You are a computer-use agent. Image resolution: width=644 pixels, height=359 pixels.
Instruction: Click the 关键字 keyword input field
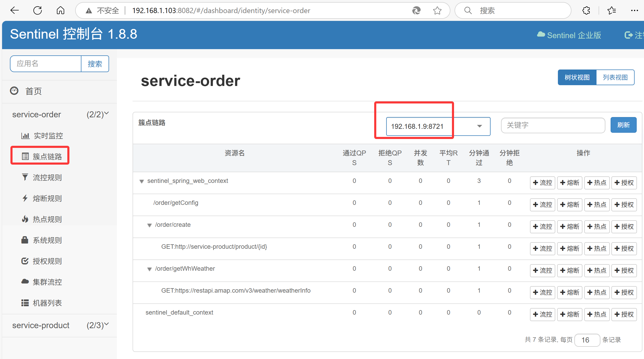coord(553,125)
